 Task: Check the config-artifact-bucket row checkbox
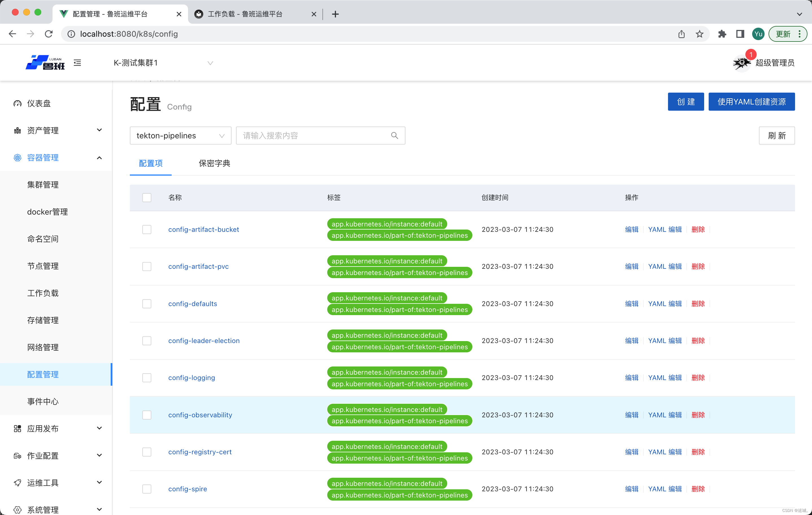tap(147, 230)
